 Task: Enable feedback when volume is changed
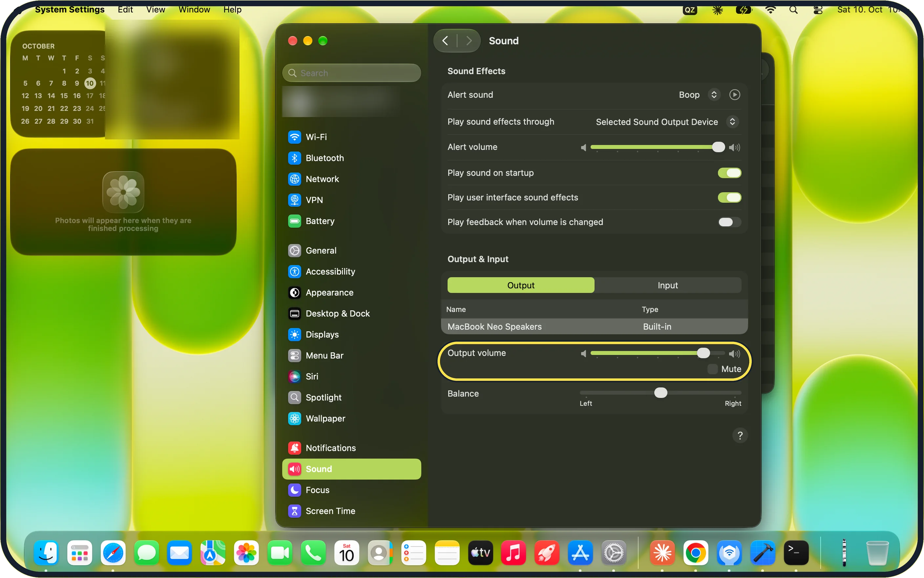click(x=729, y=222)
